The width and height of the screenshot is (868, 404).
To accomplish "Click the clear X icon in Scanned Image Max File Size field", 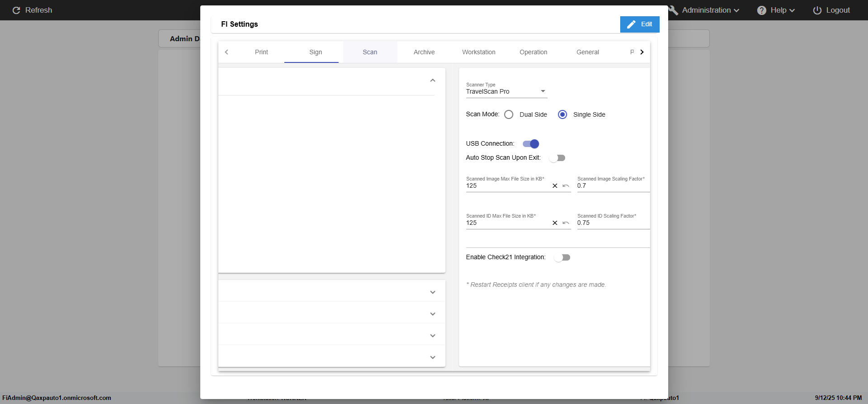I will click(555, 186).
